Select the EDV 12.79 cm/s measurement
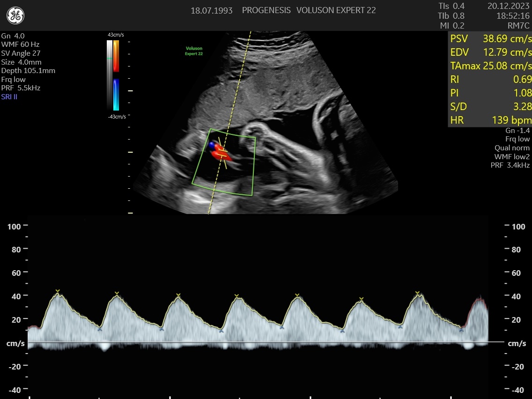 coord(490,52)
